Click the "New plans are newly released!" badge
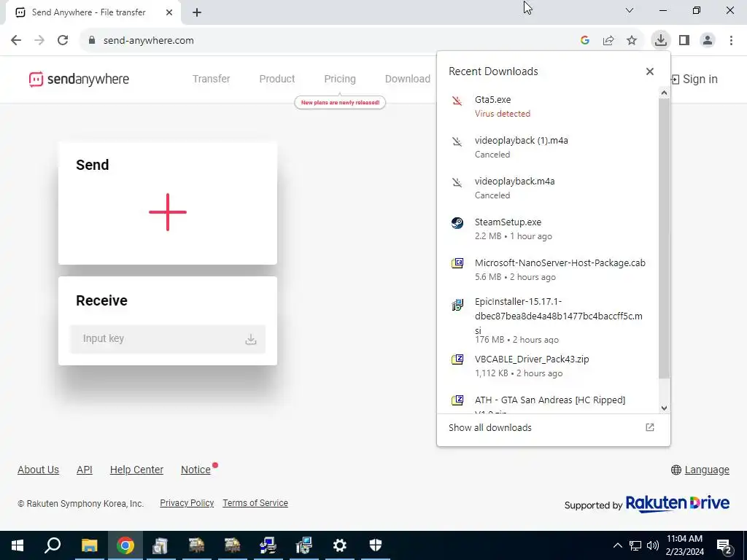The height and width of the screenshot is (560, 747). (x=340, y=102)
